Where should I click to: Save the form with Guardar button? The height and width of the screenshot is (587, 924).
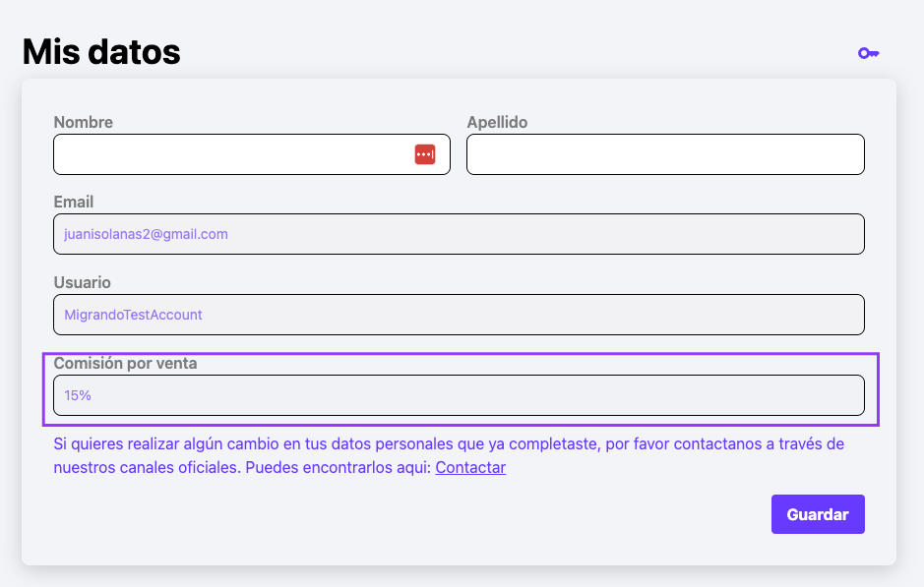coord(818,514)
